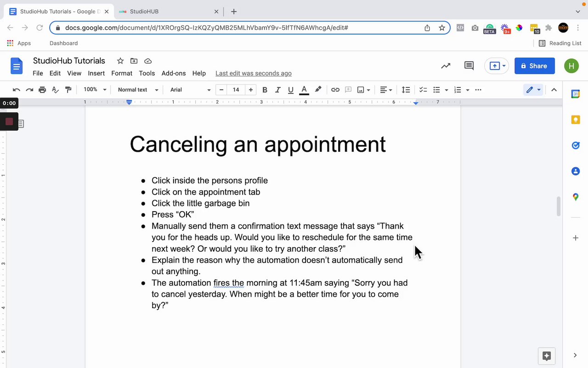
Task: Click the blue Share button
Action: click(535, 66)
